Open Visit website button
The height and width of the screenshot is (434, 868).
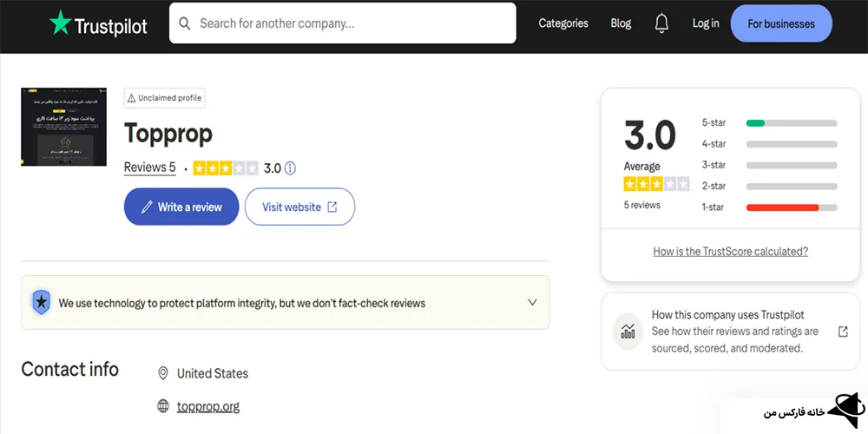click(x=299, y=207)
